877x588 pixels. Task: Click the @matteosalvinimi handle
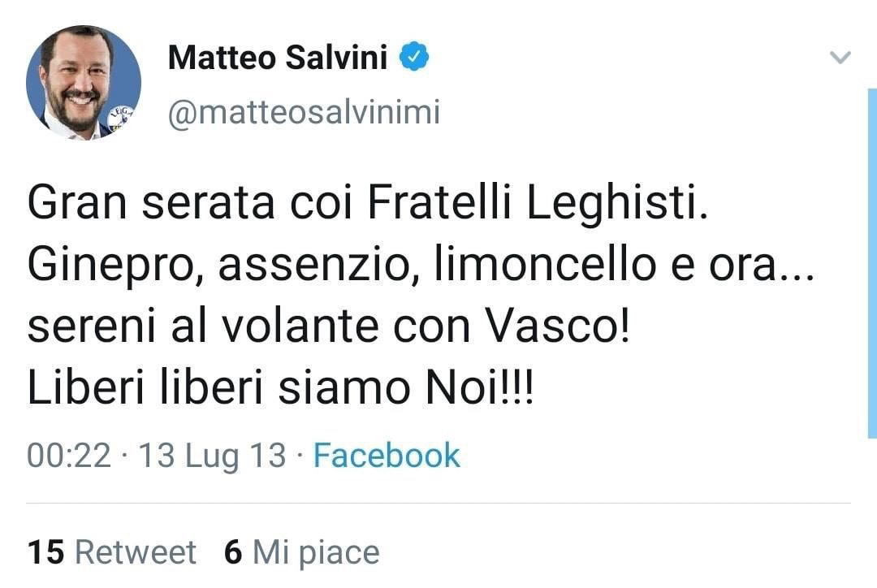click(303, 113)
